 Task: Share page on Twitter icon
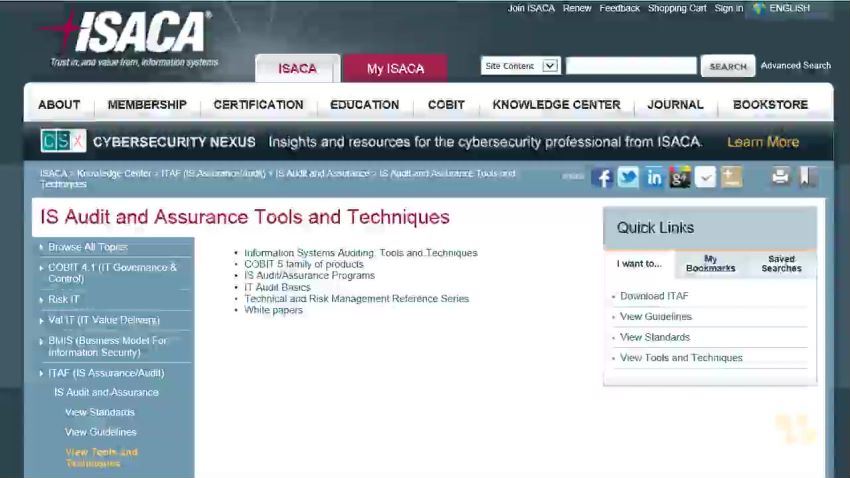628,177
